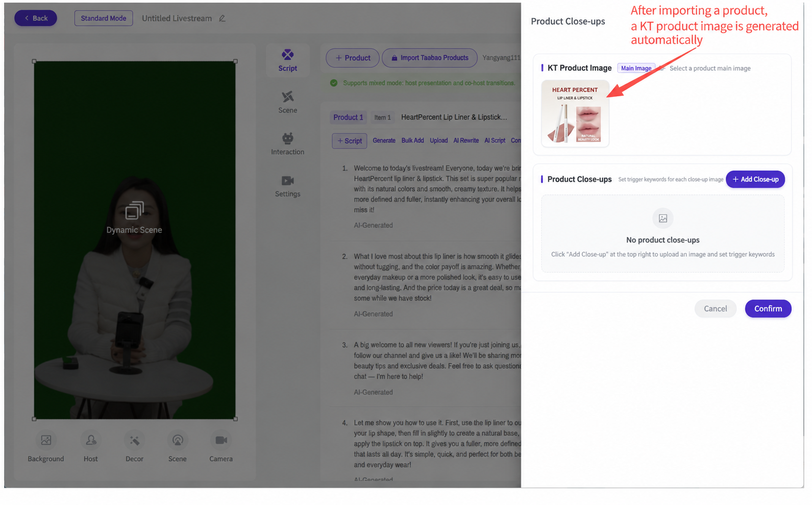Click the Dynamic Scene icon in preview
Viewport: 812px width, 505px height.
click(x=134, y=210)
